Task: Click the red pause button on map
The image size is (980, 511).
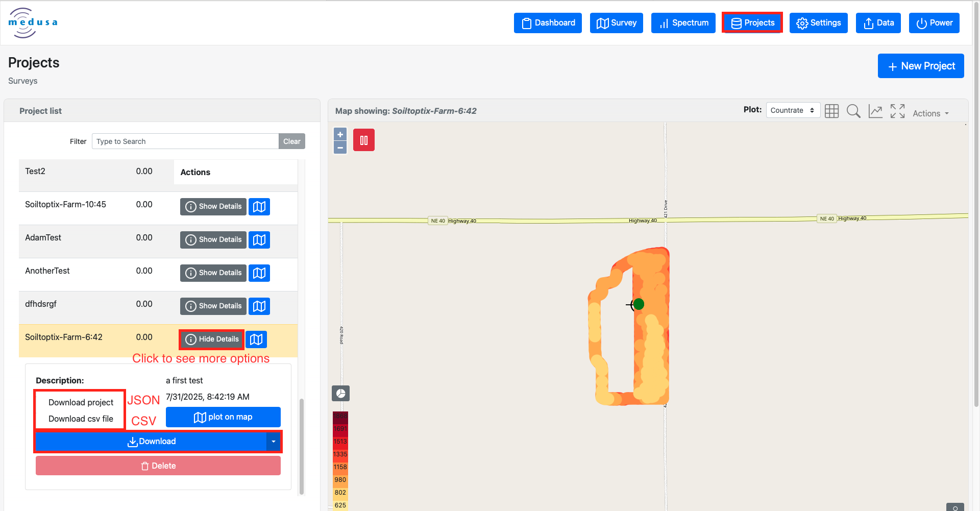Action: point(364,140)
